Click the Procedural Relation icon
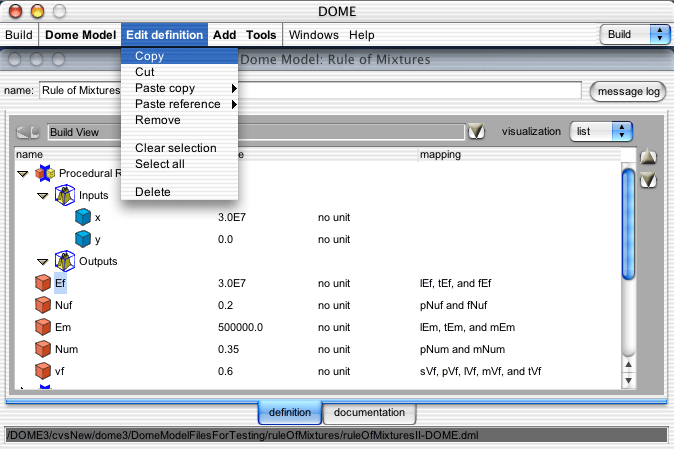Screen dimensions: 674x449 (x=45, y=173)
